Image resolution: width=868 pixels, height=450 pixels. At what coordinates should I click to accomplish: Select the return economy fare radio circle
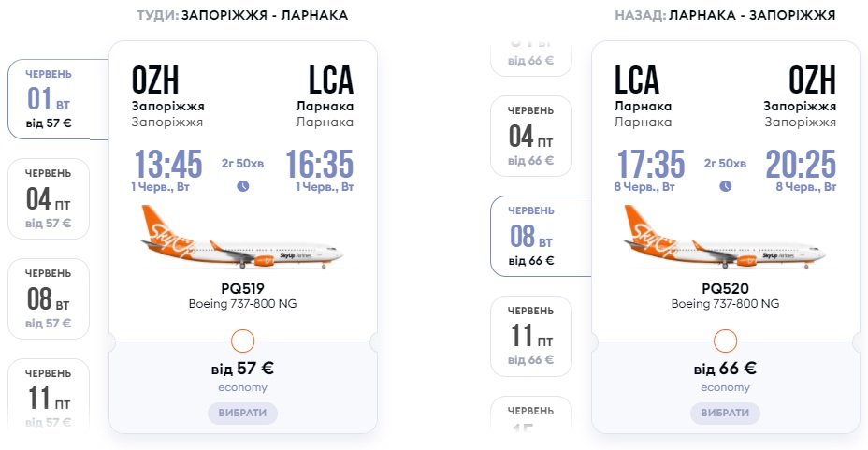[725, 341]
